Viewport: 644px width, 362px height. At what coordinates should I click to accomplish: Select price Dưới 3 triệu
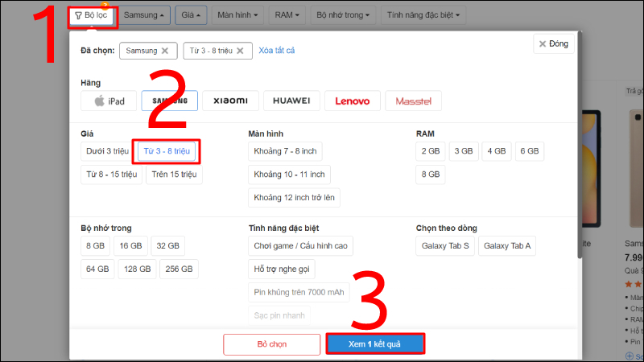(x=108, y=151)
